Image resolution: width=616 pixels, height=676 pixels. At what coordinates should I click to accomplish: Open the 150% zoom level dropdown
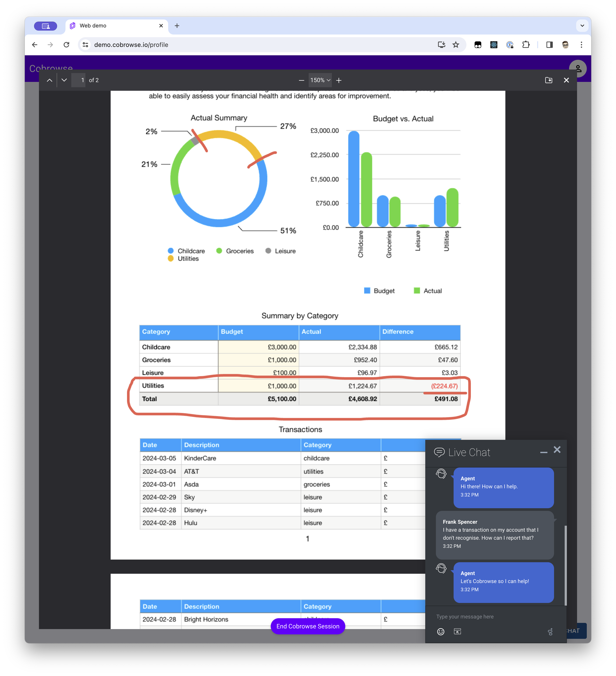pyautogui.click(x=320, y=81)
